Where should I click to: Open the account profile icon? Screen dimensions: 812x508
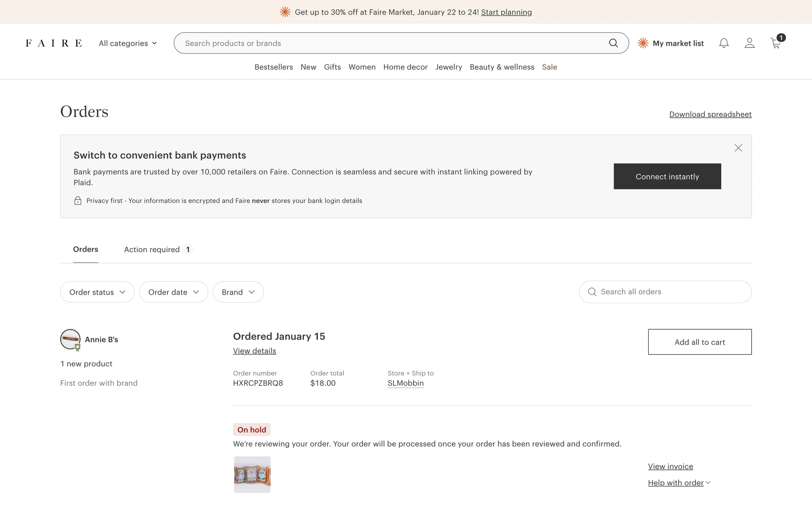coord(749,43)
